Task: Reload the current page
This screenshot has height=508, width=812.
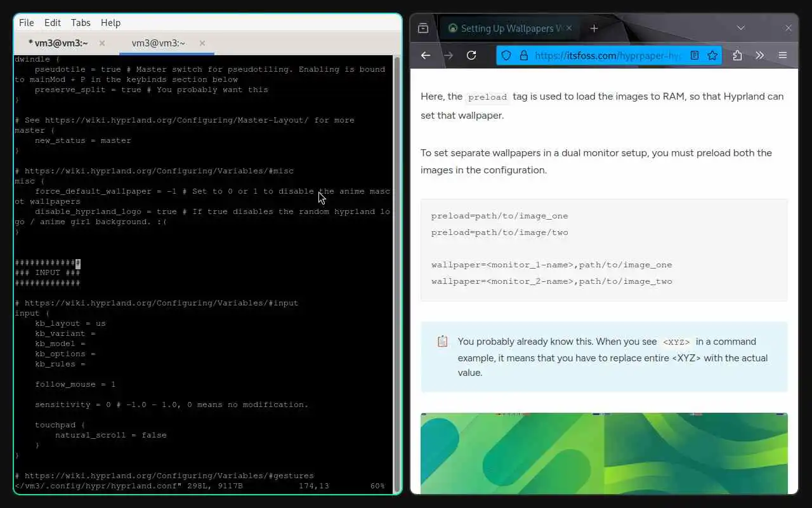Action: (471, 55)
